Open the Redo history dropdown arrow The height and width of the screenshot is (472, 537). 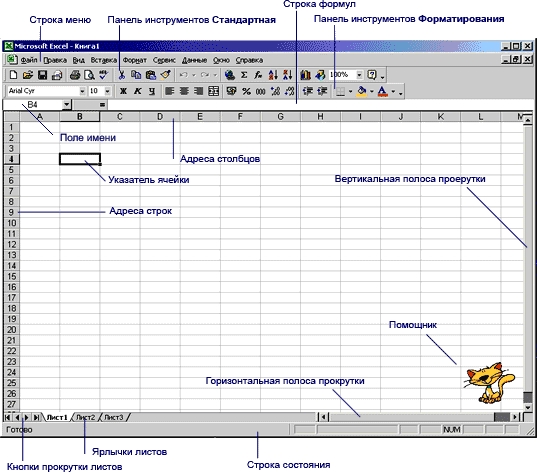(215, 75)
